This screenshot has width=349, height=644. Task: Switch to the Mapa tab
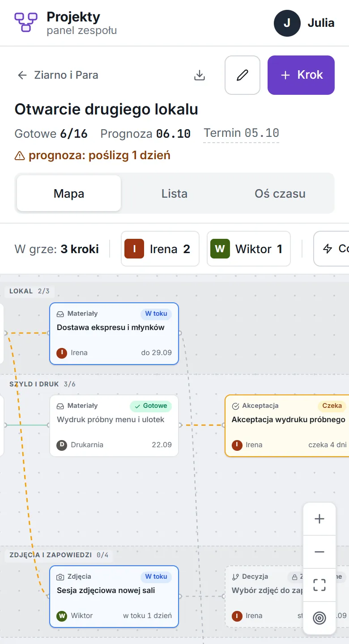(x=69, y=194)
